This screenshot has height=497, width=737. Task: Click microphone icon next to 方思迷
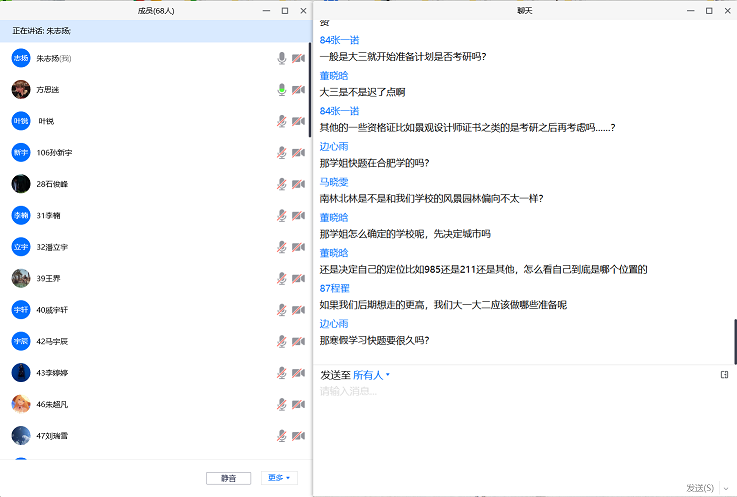pos(282,90)
